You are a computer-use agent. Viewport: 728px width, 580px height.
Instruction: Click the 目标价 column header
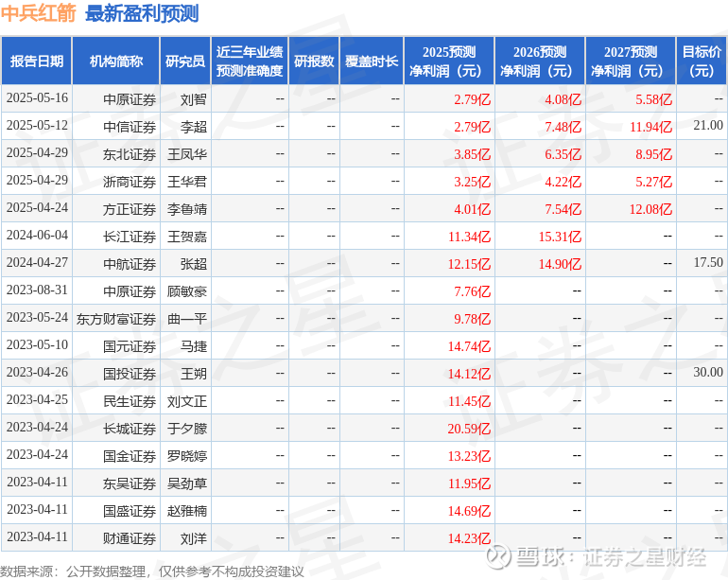702,61
